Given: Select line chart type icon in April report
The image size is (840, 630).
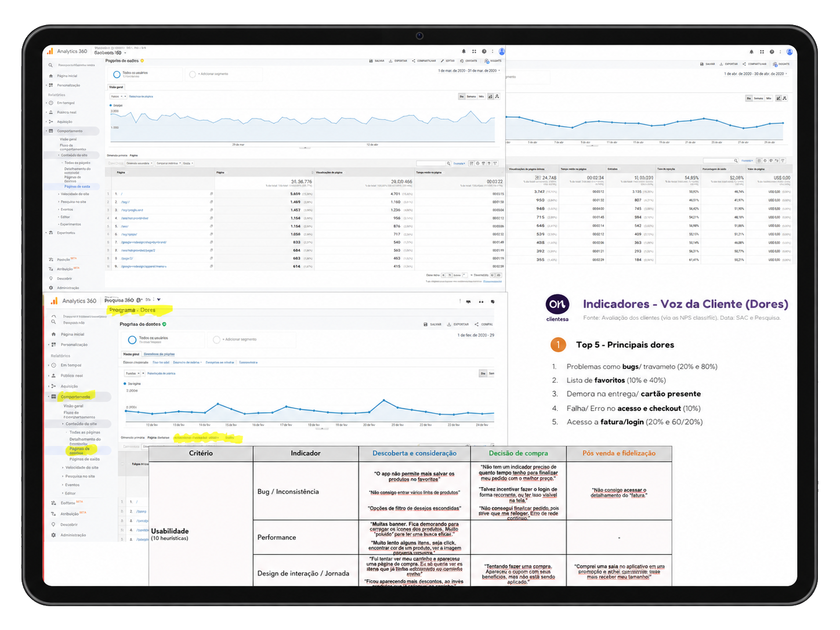Looking at the screenshot, I should (778, 98).
